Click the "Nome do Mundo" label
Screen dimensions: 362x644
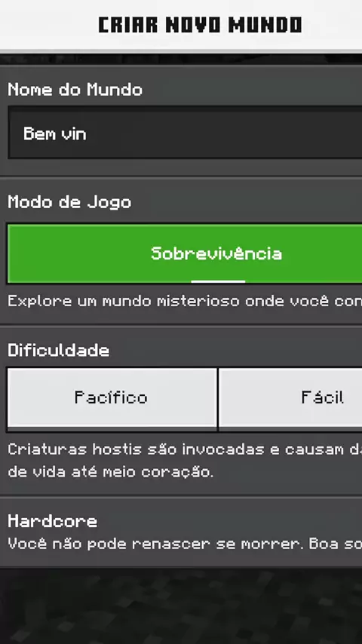[75, 90]
